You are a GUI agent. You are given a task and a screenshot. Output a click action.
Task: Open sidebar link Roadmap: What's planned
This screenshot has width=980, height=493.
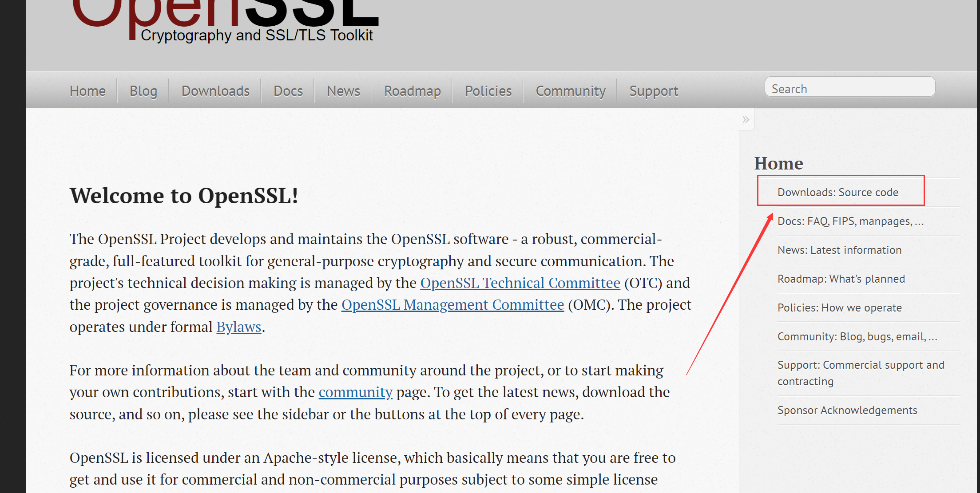point(841,279)
